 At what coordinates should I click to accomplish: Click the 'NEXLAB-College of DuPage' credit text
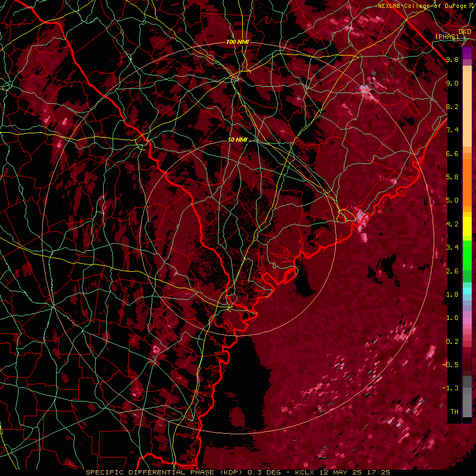click(x=423, y=6)
